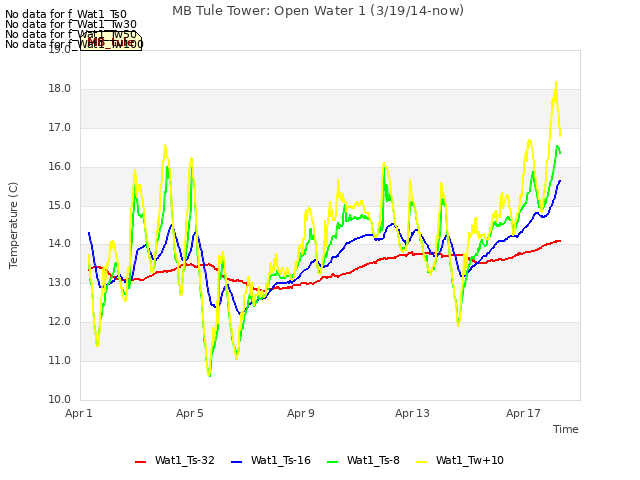Image resolution: width=640 pixels, height=480 pixels.
Task: Click the yellow peak above 18.0 near Apr 18
Action: [x=556, y=83]
